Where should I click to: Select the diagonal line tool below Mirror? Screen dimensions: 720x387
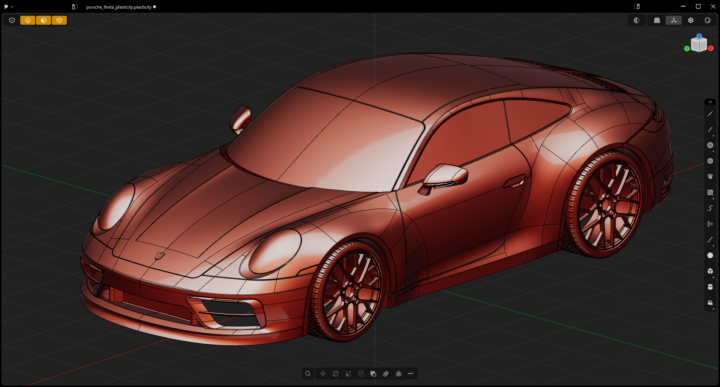click(x=710, y=240)
